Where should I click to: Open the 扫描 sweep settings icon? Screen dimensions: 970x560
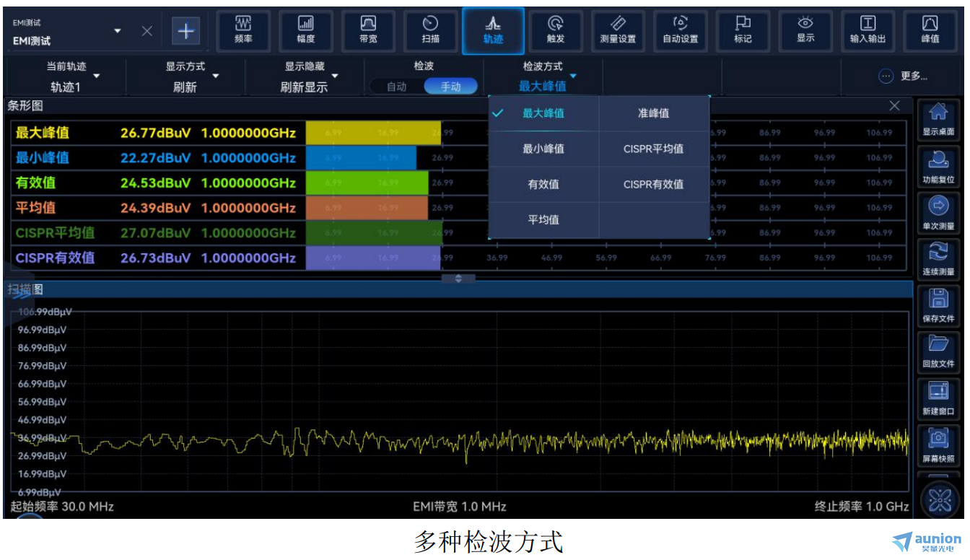(431, 30)
